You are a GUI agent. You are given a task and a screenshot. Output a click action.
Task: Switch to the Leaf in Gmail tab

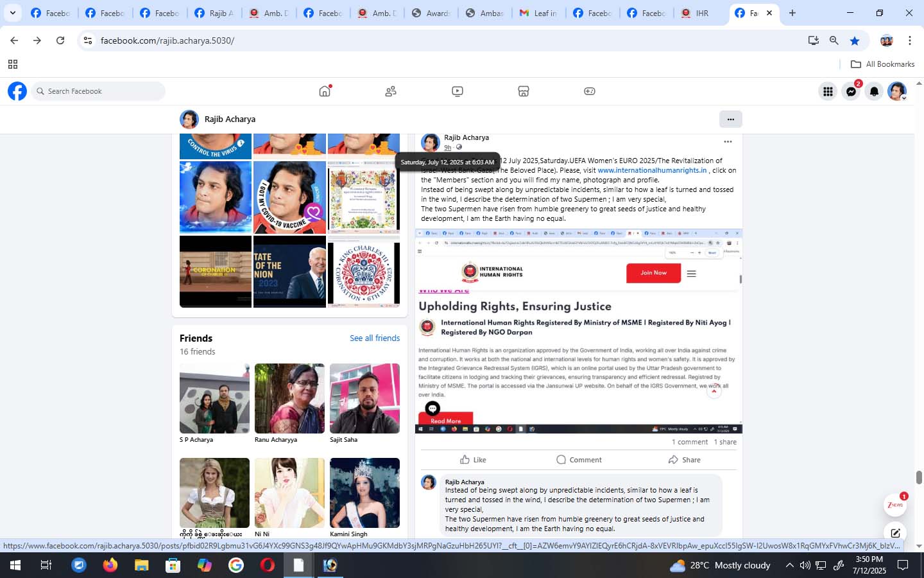point(538,13)
